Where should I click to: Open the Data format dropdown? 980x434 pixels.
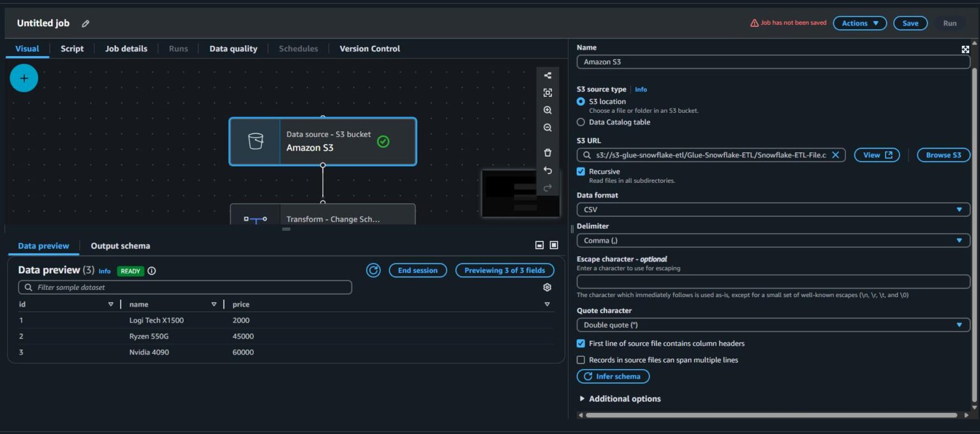(x=773, y=210)
